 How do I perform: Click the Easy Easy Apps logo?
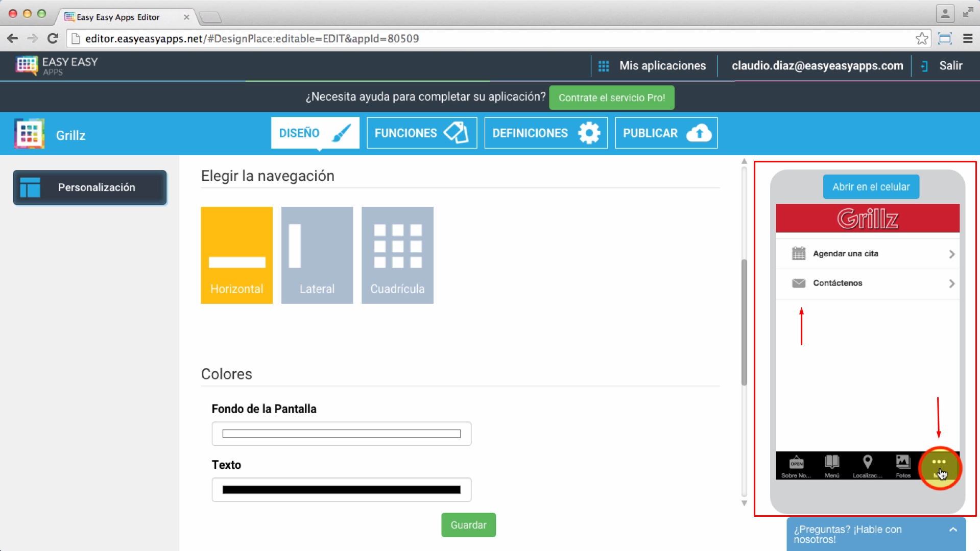point(57,66)
